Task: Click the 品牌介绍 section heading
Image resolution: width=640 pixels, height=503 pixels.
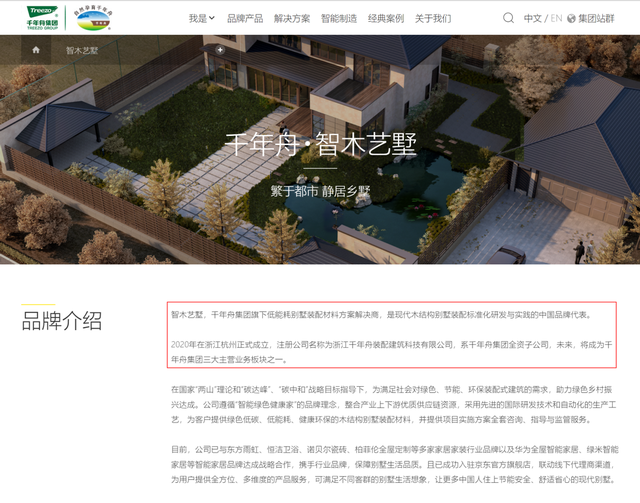Action: pyautogui.click(x=62, y=321)
